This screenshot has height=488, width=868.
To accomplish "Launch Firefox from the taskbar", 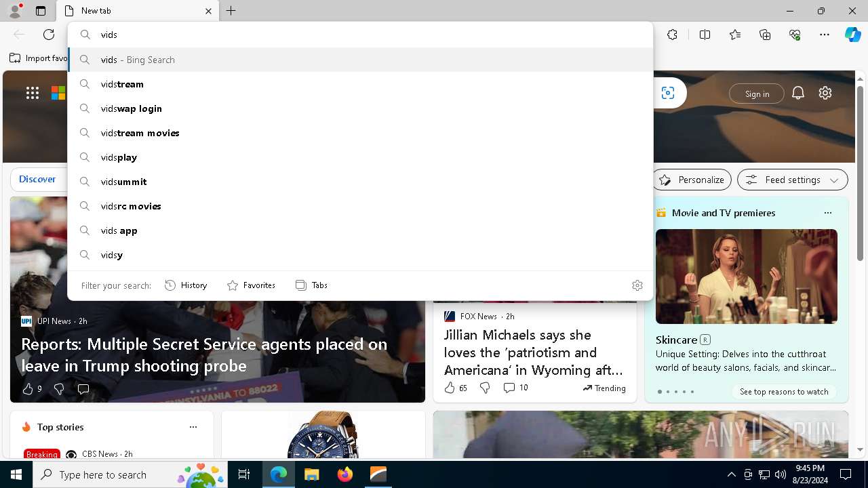I will tap(344, 474).
